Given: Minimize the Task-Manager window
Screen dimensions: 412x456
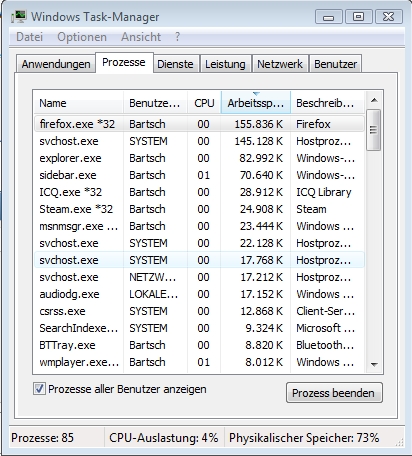Looking at the screenshot, I should tap(329, 17).
